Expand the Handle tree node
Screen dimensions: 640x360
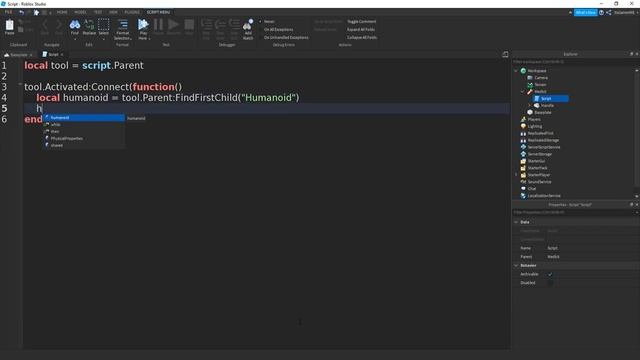pyautogui.click(x=529, y=105)
